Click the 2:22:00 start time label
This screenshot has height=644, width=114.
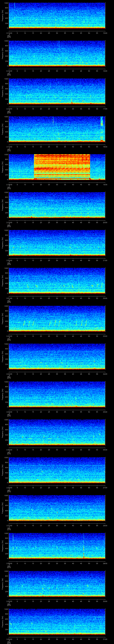(9, 336)
